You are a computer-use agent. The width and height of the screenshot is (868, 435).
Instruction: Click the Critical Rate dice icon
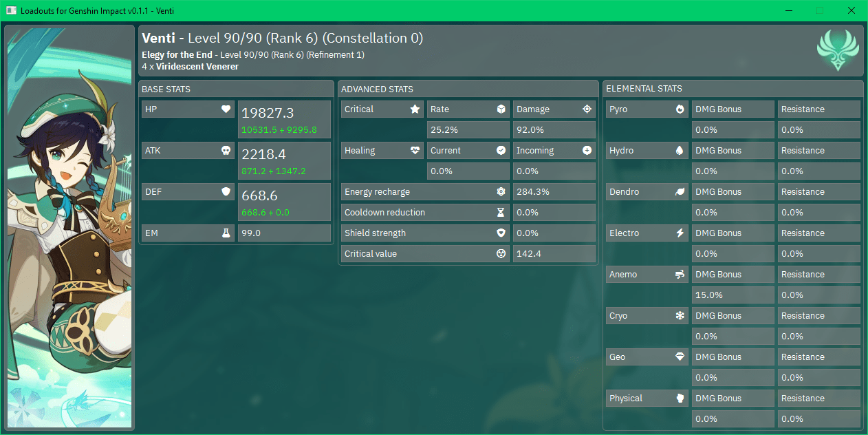pos(501,109)
